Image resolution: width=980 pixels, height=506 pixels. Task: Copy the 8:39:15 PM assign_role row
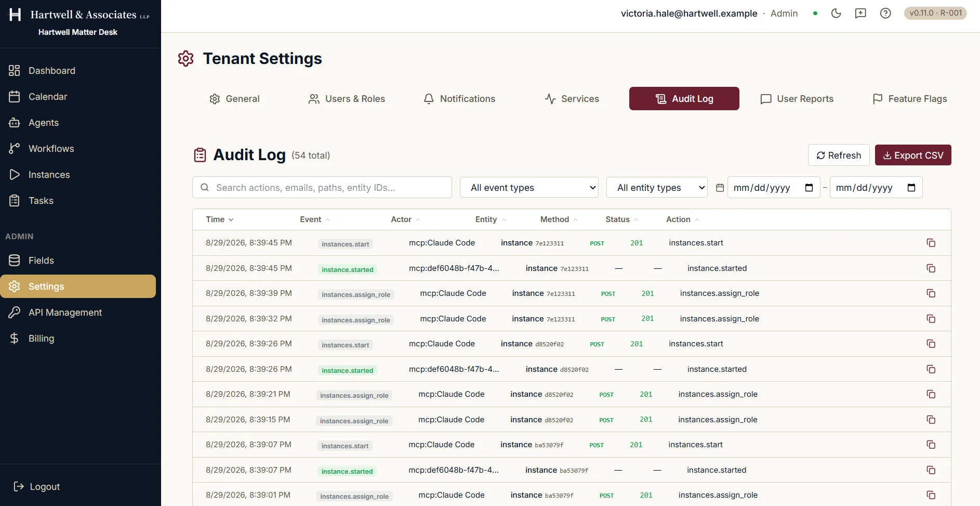tap(931, 420)
